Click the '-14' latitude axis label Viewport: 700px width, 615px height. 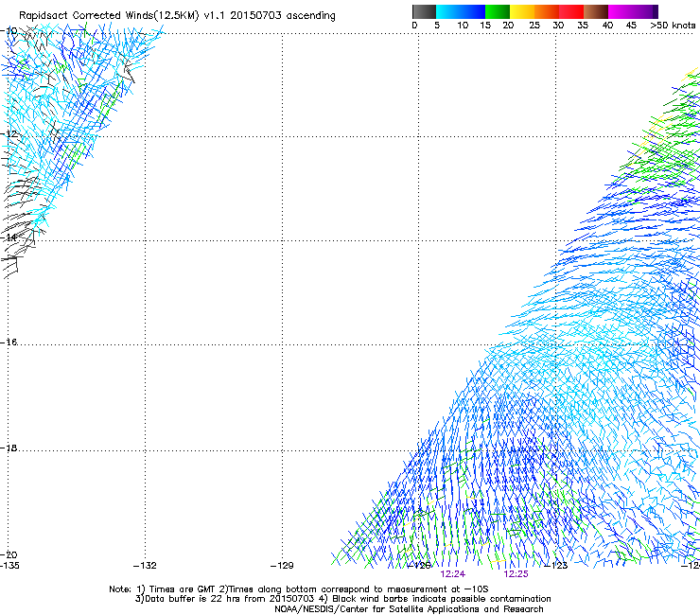point(9,237)
